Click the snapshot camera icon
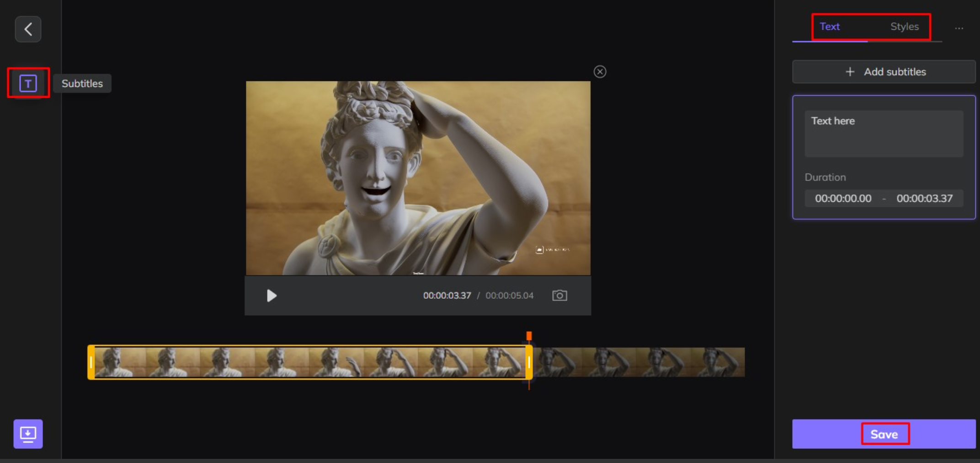 coord(559,296)
